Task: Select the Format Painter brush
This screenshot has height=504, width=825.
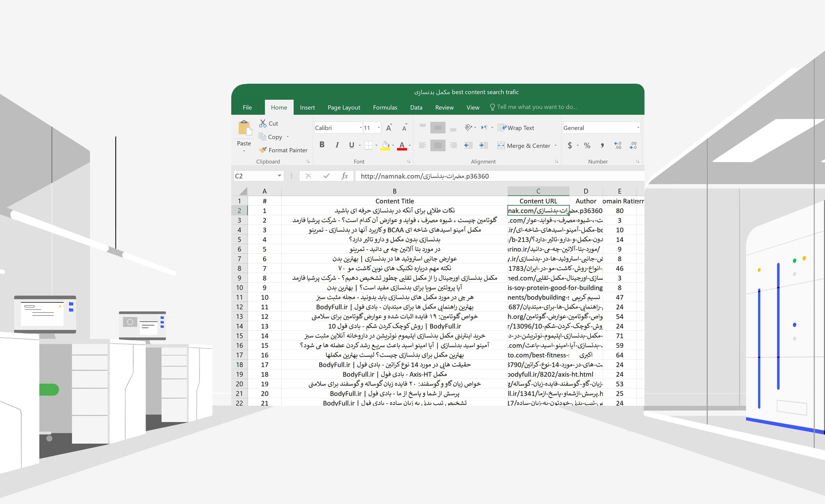Action: click(x=263, y=150)
